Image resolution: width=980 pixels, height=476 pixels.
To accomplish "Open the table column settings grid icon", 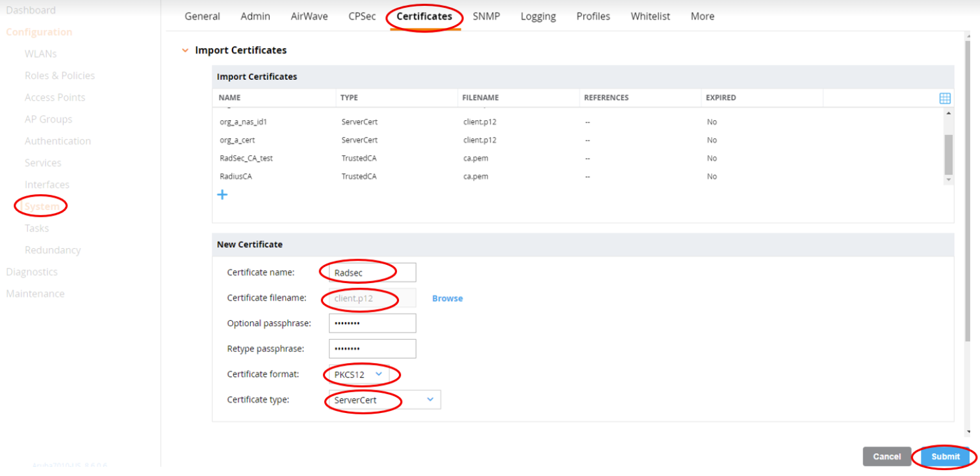I will click(x=945, y=98).
